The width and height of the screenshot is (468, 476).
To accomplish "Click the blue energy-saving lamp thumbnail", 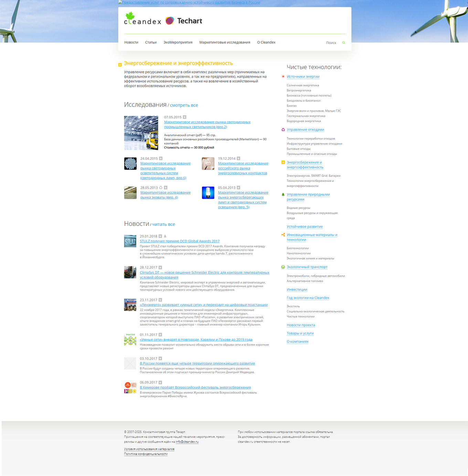I will [x=208, y=193].
